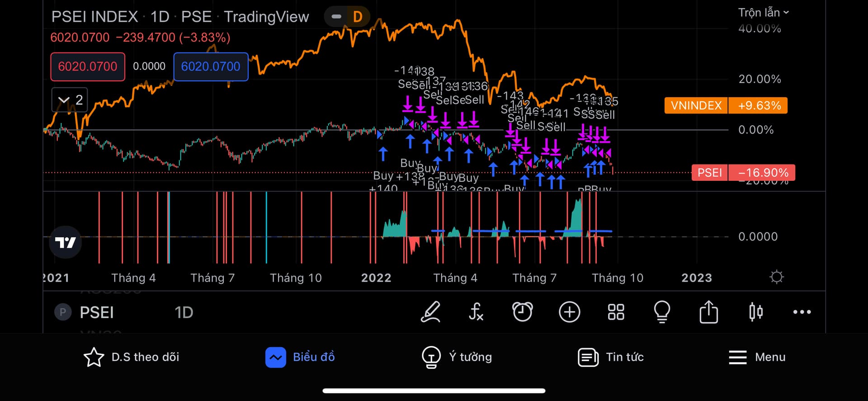868x401 pixels.
Task: Create an alert with the alarm clock icon
Action: [522, 312]
